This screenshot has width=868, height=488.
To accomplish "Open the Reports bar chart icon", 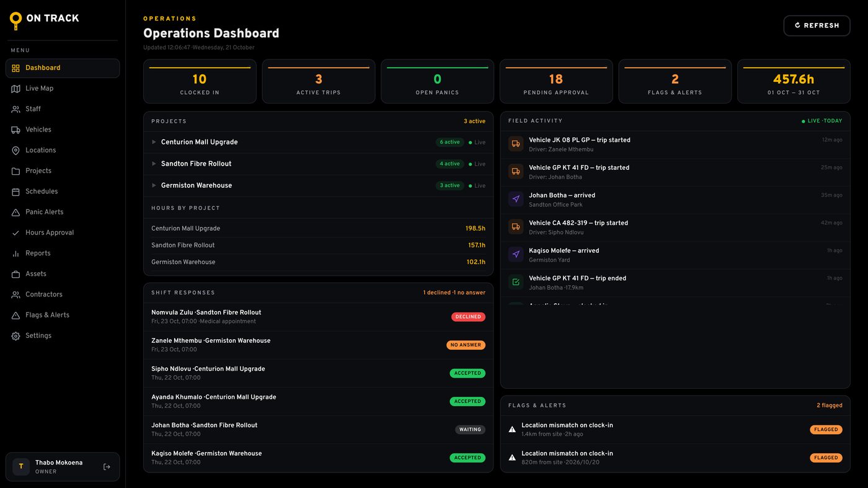I will (15, 254).
